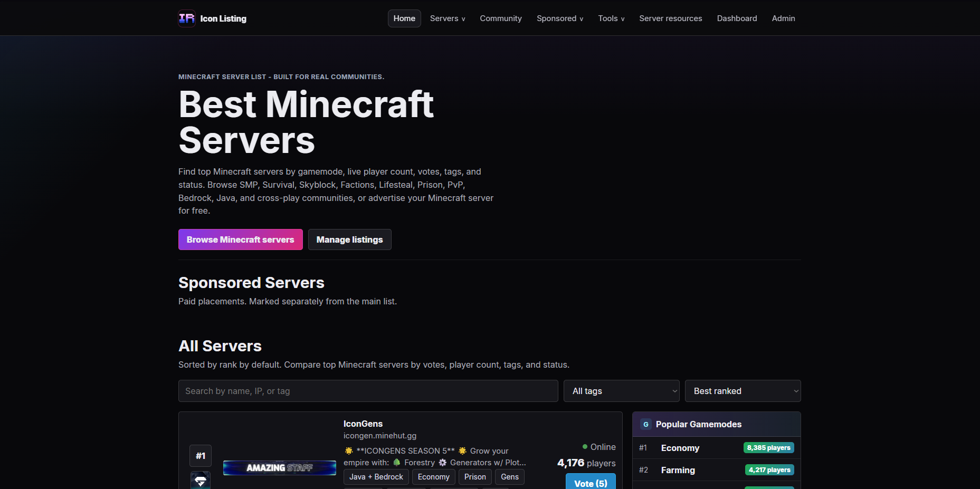Viewport: 980px width, 489px height.
Task: Open the Farming gamemode row
Action: click(x=717, y=470)
